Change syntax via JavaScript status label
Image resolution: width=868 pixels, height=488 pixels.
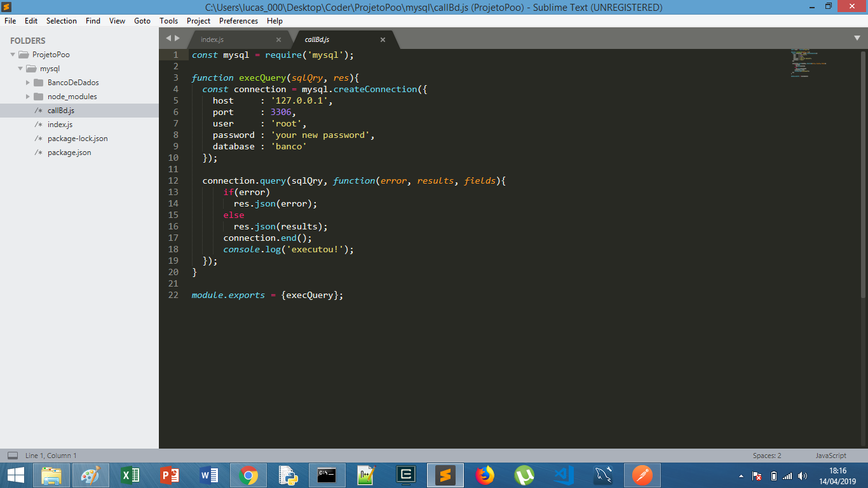tap(831, 456)
